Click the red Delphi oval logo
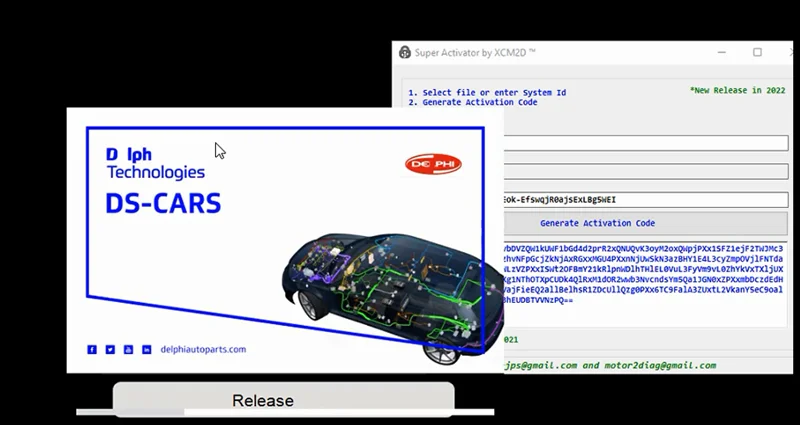The width and height of the screenshot is (800, 425). 433,164
